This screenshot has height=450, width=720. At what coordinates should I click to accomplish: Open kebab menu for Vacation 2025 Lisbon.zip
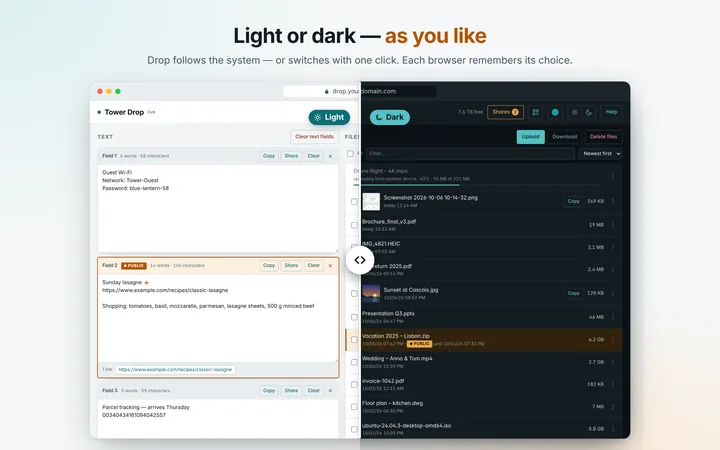tap(613, 339)
